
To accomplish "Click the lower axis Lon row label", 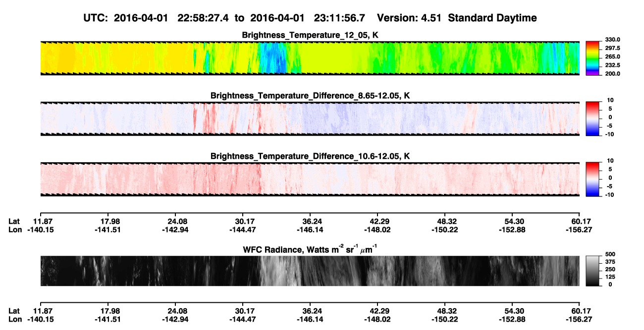I will pyautogui.click(x=15, y=320).
